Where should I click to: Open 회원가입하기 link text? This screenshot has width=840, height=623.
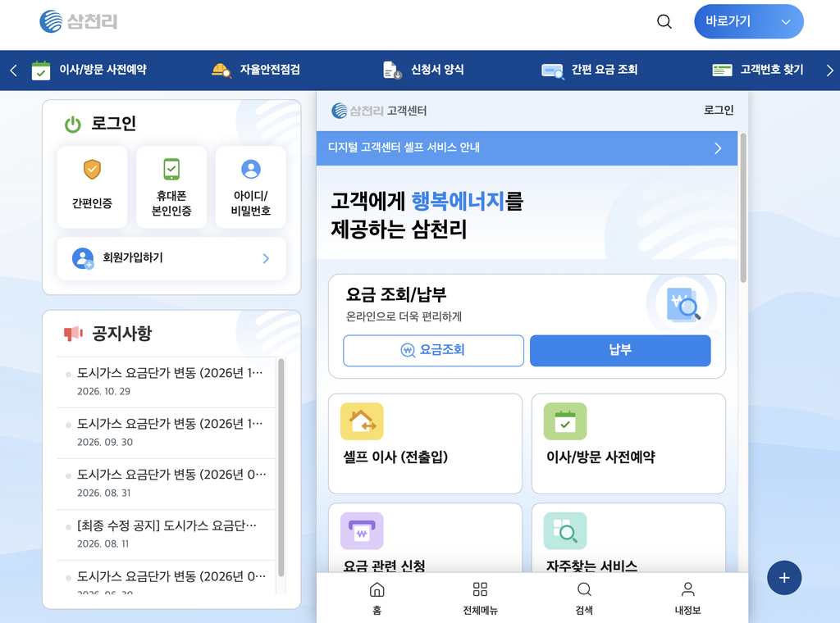(133, 257)
